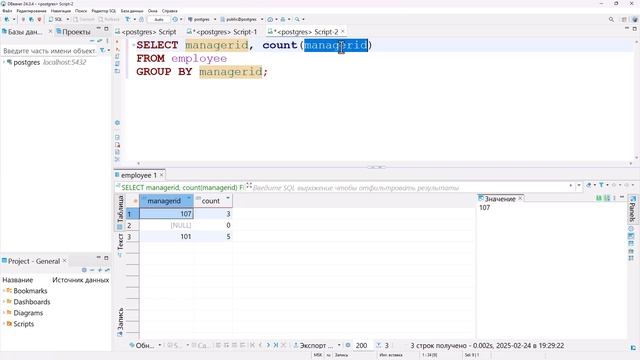Select the Scripts folder
This screenshot has width=640, height=360.
pyautogui.click(x=20, y=324)
